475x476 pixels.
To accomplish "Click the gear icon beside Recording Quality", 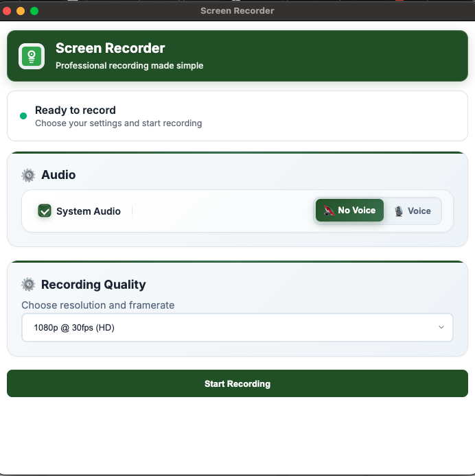I will 29,285.
